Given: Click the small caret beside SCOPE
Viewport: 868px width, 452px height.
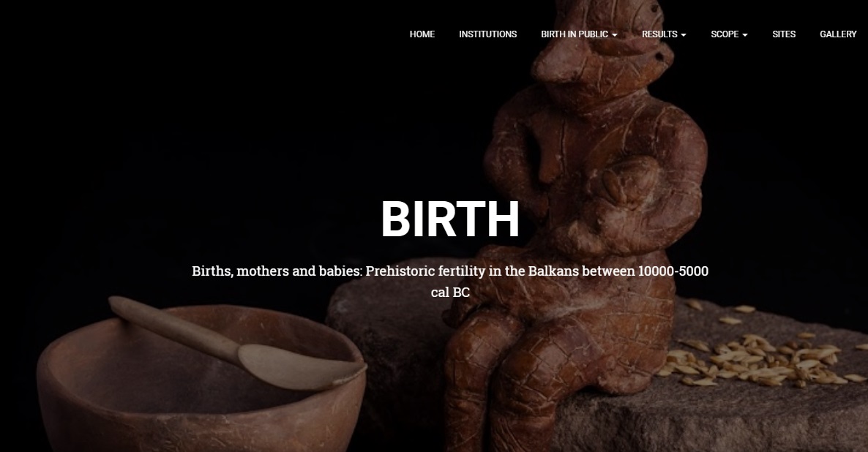Looking at the screenshot, I should point(745,35).
